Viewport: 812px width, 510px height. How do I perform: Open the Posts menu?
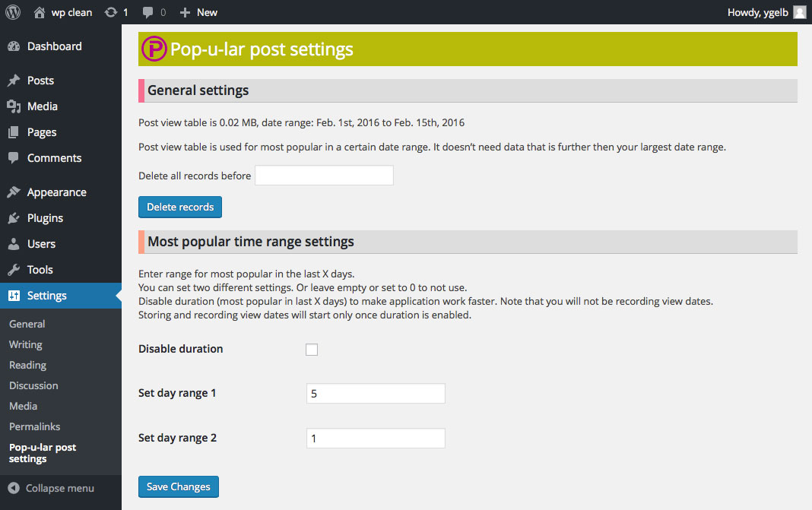[x=40, y=81]
